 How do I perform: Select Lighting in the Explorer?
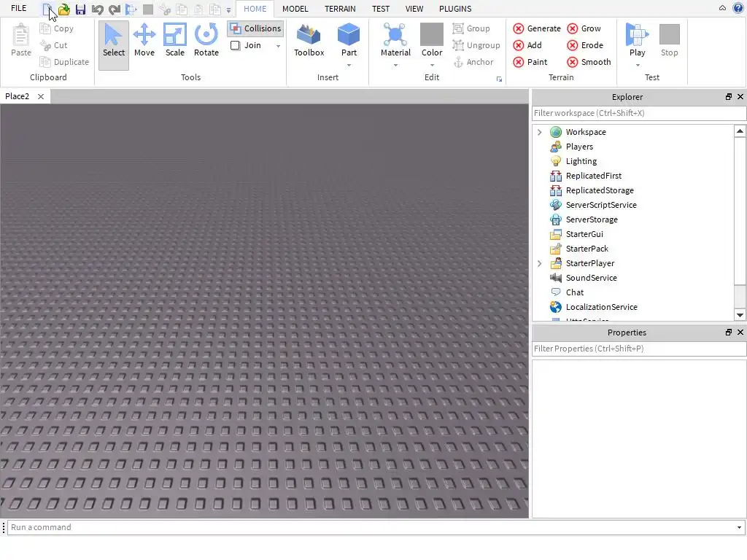click(581, 161)
